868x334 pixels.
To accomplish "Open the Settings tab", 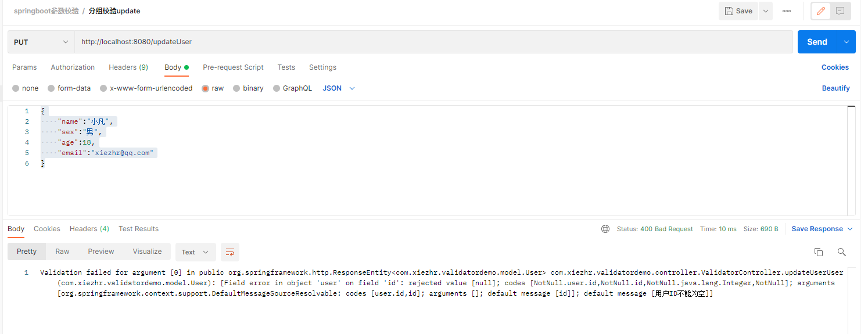I will pyautogui.click(x=322, y=67).
